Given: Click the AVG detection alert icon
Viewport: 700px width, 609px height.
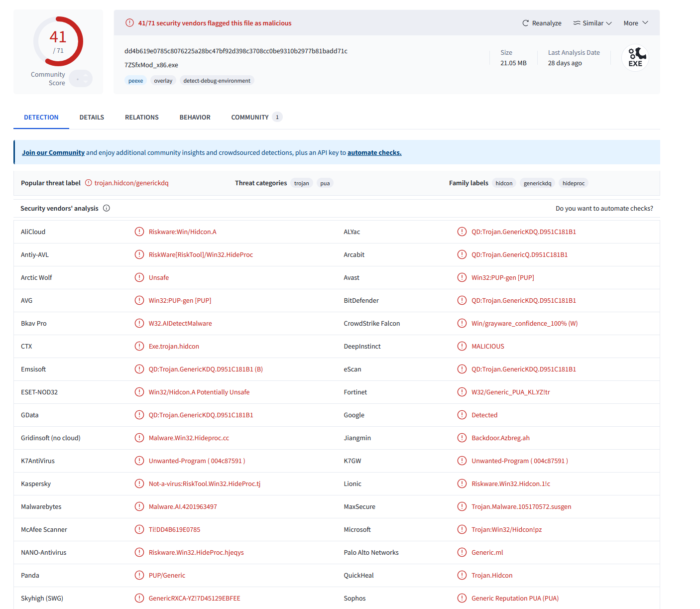Looking at the screenshot, I should pos(139,300).
